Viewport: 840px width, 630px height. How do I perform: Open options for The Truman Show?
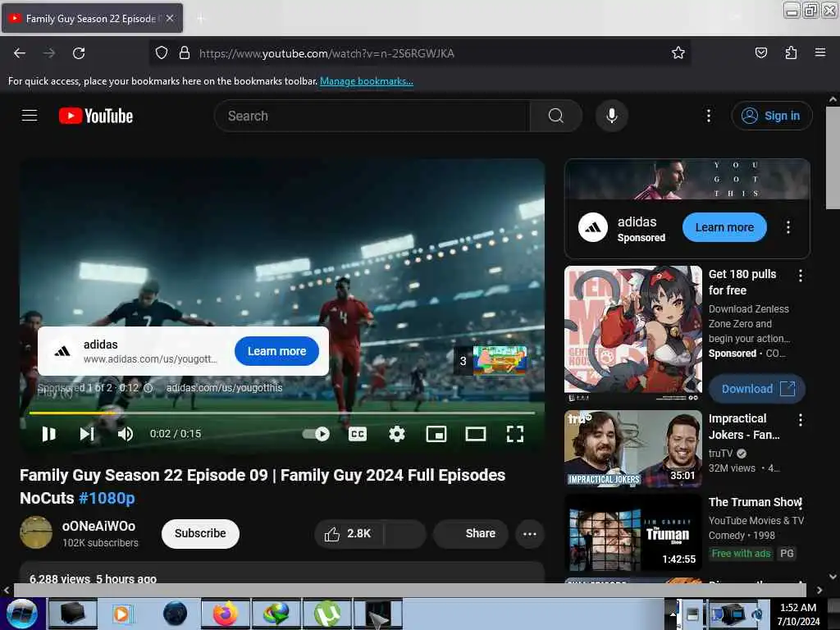[x=801, y=504]
